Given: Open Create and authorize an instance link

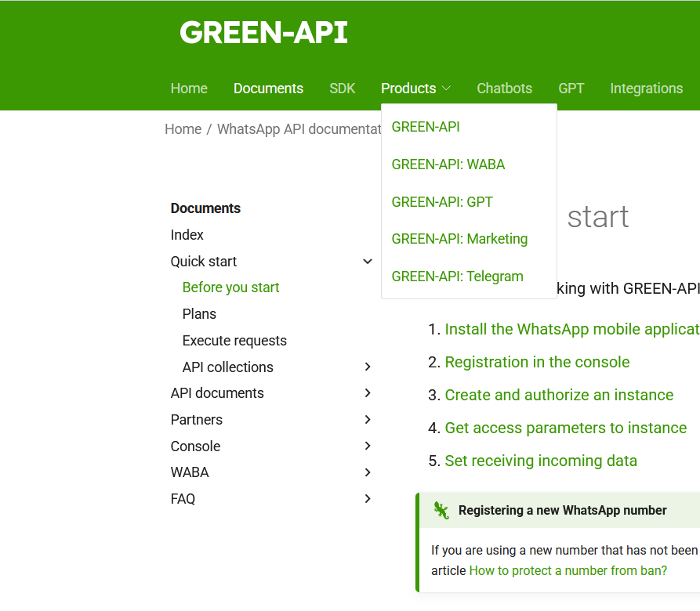Looking at the screenshot, I should click(x=559, y=395).
